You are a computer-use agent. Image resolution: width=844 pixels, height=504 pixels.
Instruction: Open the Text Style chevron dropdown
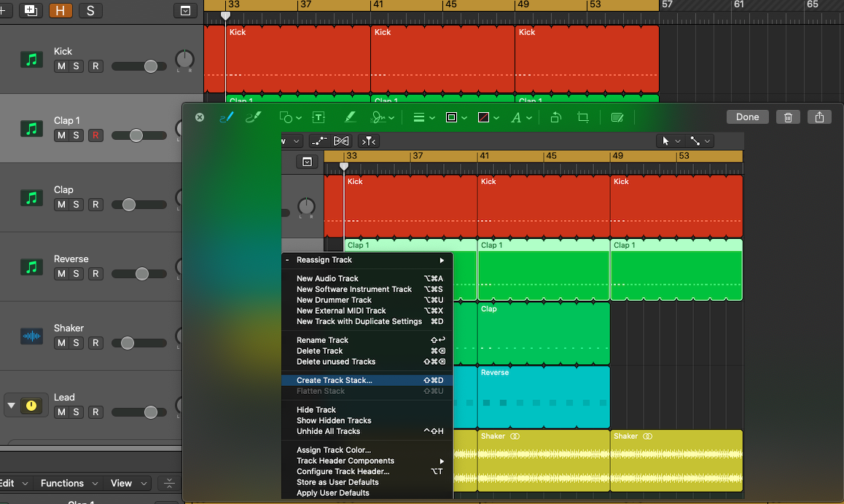(x=529, y=118)
